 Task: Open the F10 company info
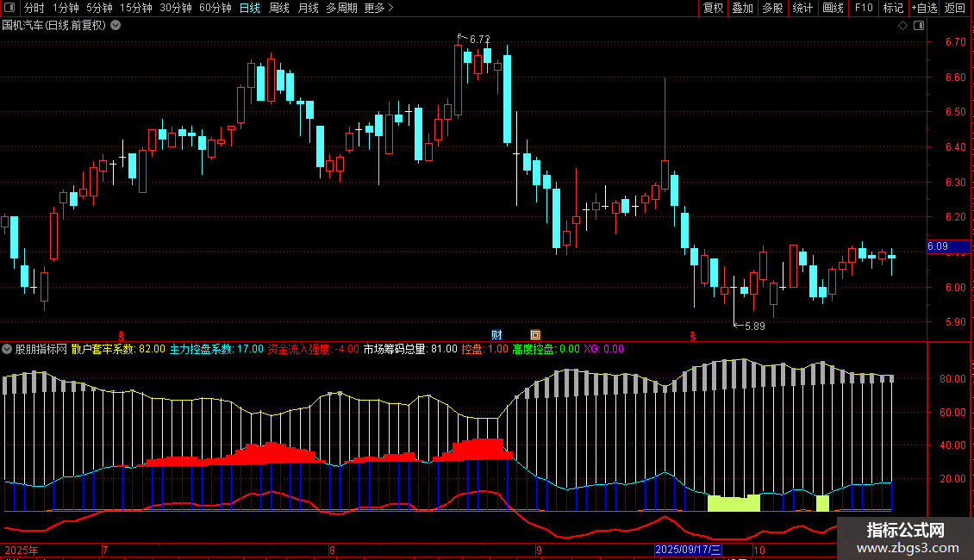864,8
